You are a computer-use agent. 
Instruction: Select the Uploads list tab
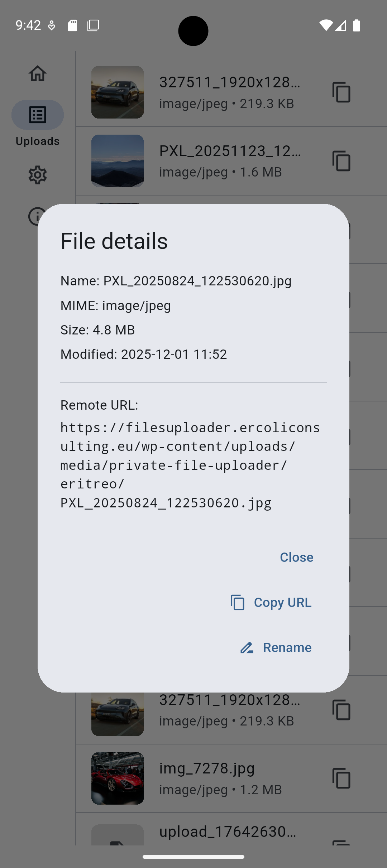[x=38, y=115]
